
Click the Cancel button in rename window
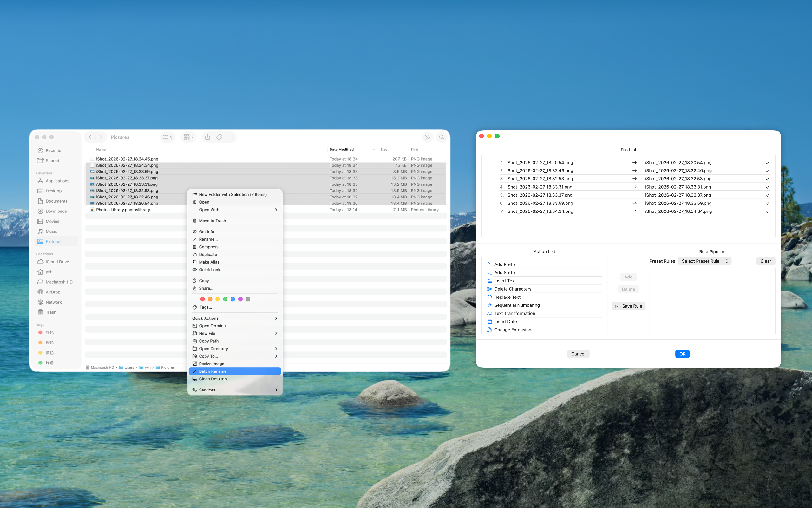(x=578, y=354)
